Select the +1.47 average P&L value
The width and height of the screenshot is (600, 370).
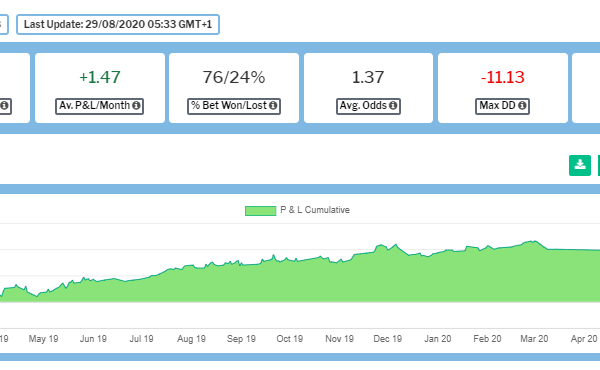[x=100, y=77]
